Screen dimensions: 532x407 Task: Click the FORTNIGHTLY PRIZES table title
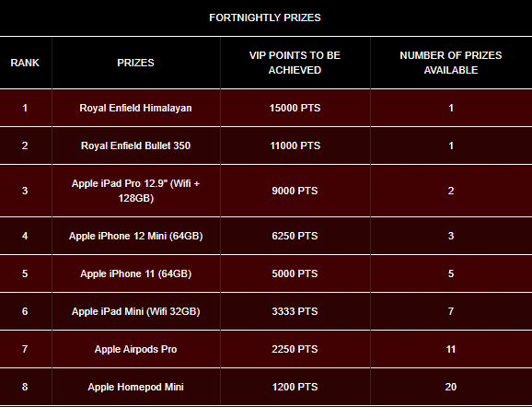tap(265, 17)
